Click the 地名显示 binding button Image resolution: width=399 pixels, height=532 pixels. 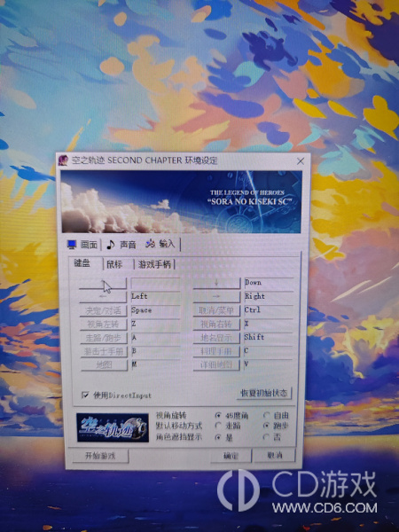pos(216,338)
